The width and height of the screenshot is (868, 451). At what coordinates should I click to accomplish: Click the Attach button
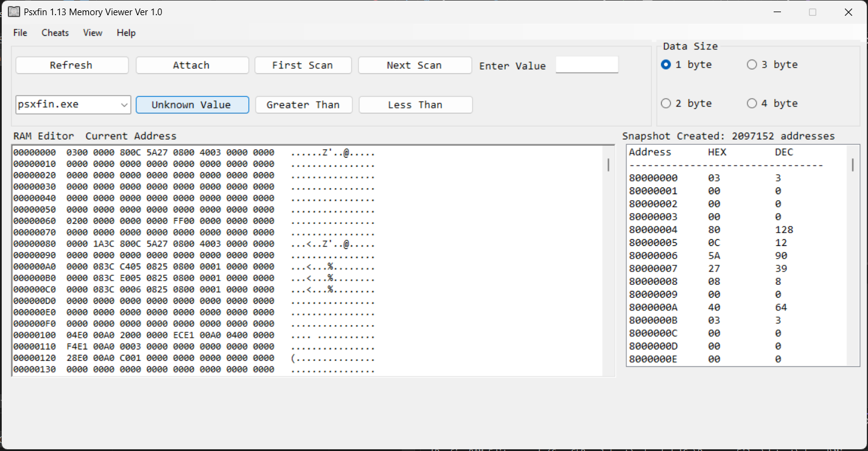point(192,65)
